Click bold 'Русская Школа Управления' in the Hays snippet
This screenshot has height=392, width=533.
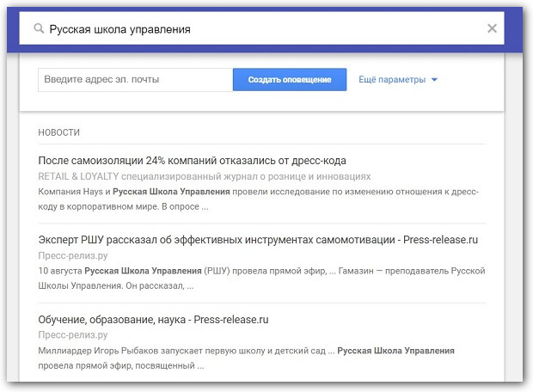(x=171, y=192)
